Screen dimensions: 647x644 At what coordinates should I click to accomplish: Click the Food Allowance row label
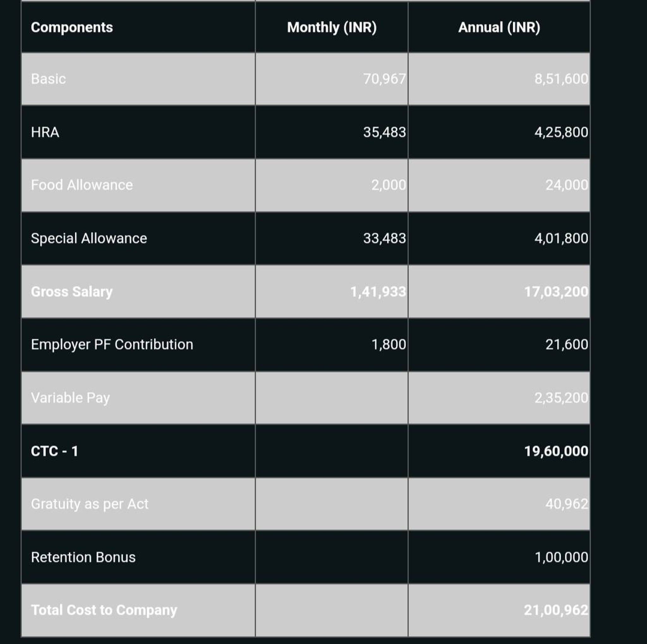pos(82,185)
